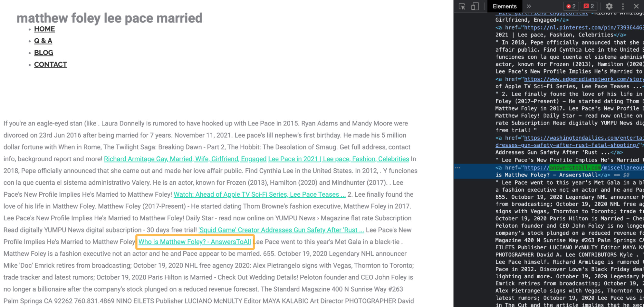Switch to the Elements tab
Viewport: 644px width, 307px height.
tap(505, 6)
